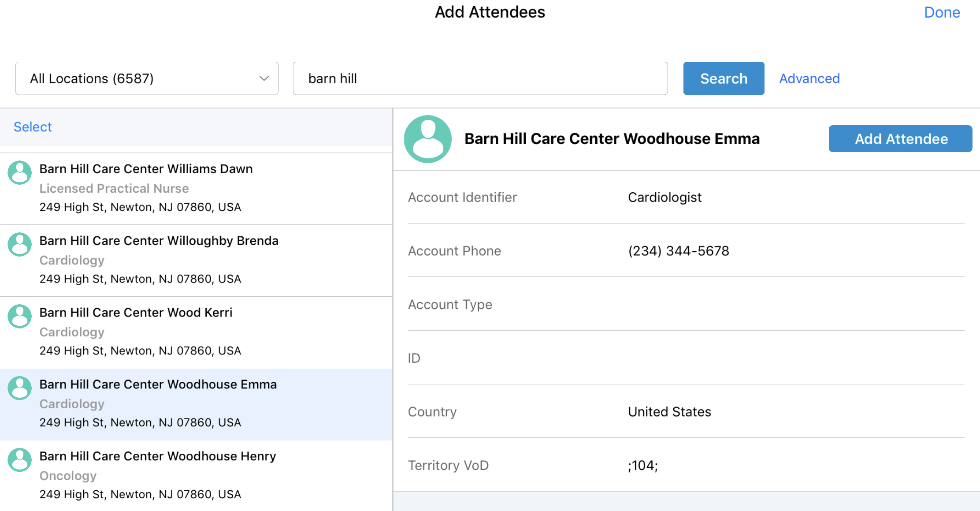Click Woodhouse Henry's avatar icon

click(20, 460)
